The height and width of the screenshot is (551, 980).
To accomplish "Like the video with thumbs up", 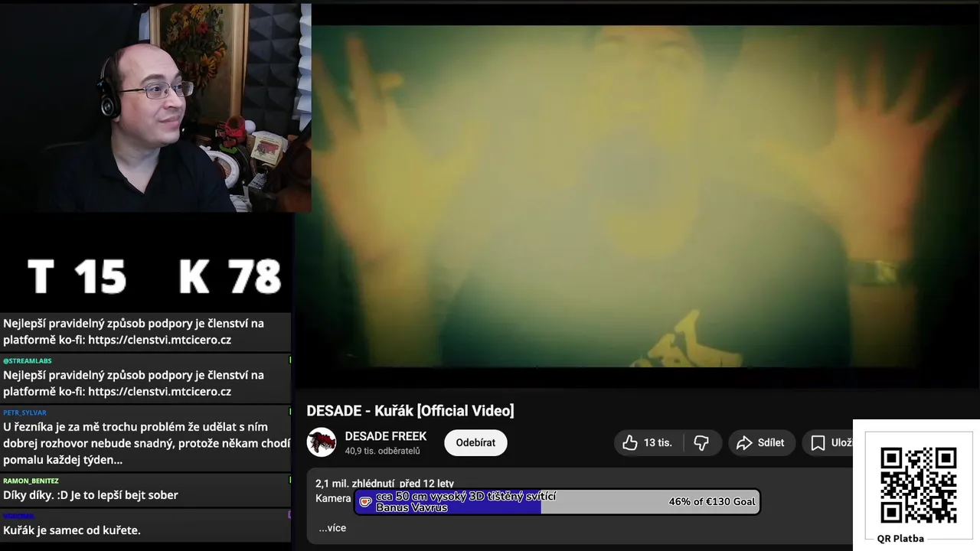I will [648, 442].
